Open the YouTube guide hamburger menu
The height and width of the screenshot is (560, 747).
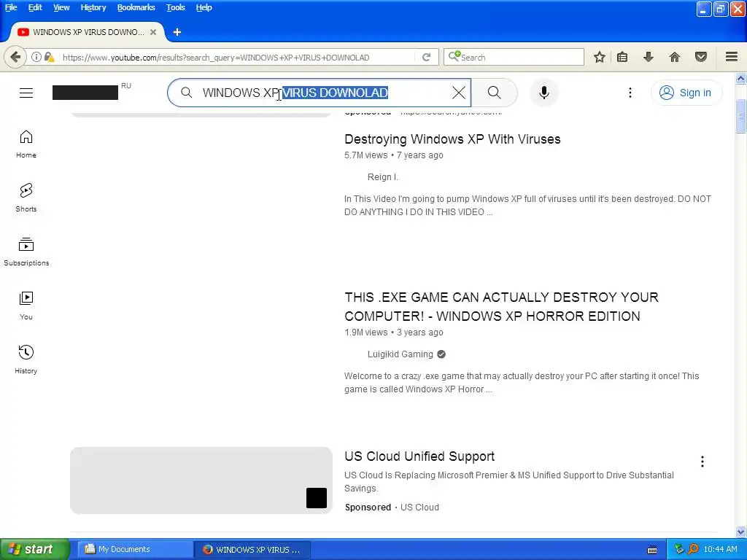[x=26, y=93]
